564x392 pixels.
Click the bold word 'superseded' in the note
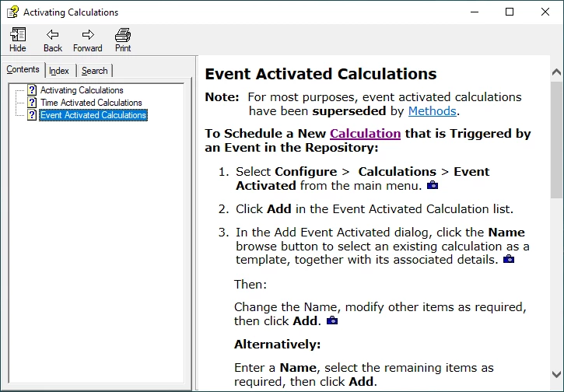point(349,111)
